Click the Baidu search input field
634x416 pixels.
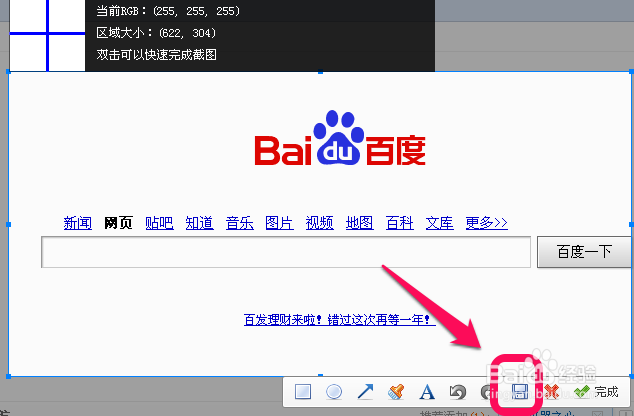pos(286,252)
